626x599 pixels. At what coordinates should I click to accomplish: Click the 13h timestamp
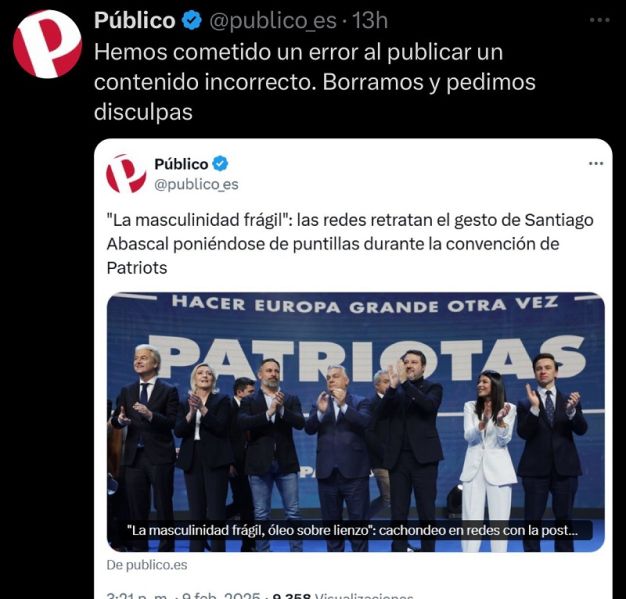click(370, 20)
